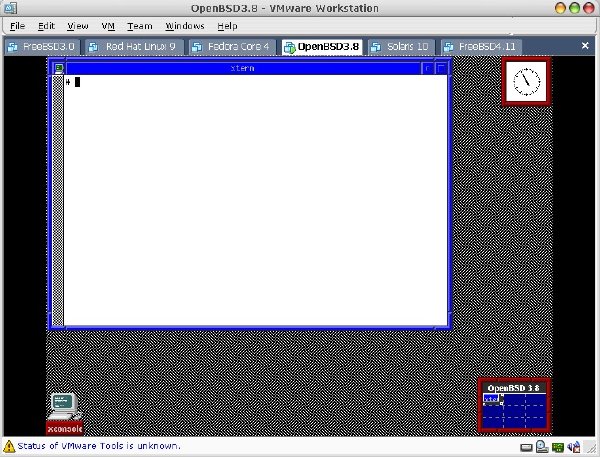Open the Edit menu
The width and height of the screenshot is (600, 457).
46,26
